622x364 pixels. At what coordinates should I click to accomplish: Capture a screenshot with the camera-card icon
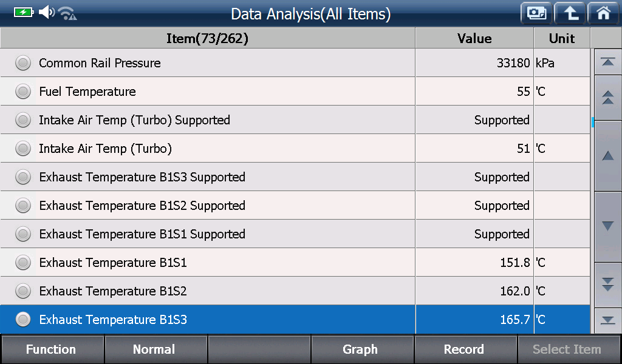point(536,13)
